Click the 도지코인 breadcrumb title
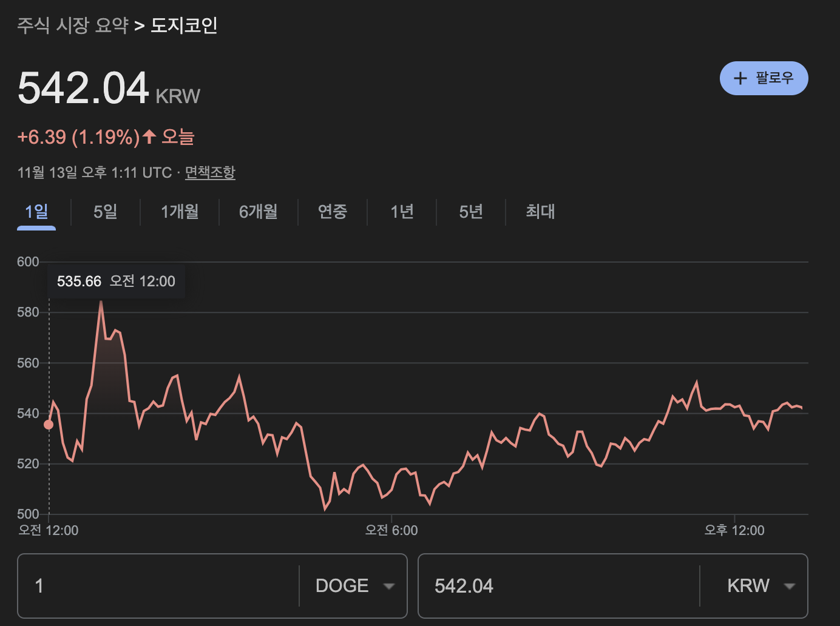Image resolution: width=840 pixels, height=626 pixels. pos(184,25)
